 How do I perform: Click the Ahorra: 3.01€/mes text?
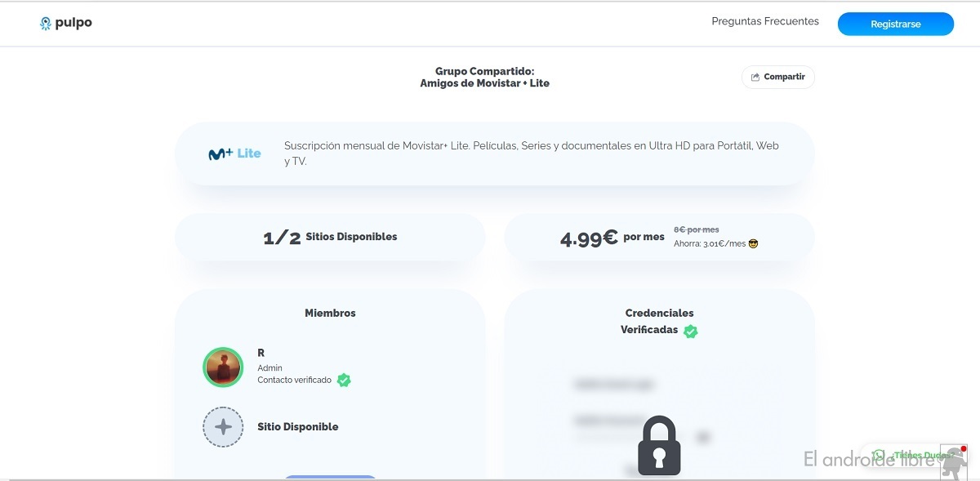710,243
